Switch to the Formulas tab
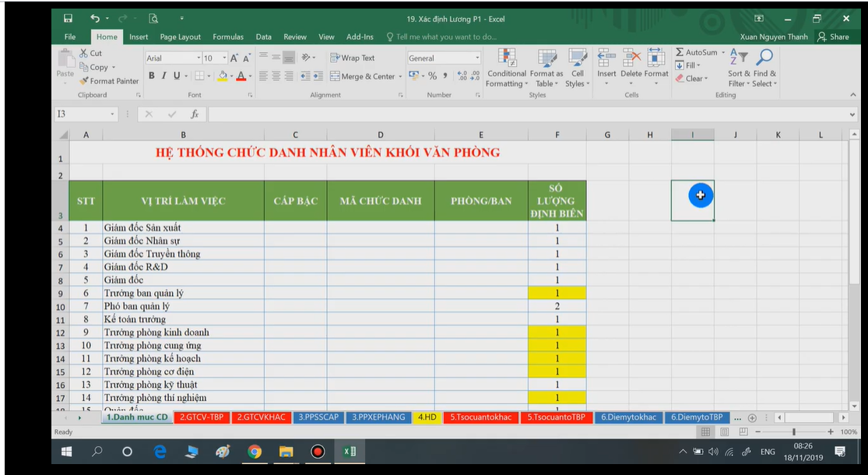The height and width of the screenshot is (475, 868). tap(228, 37)
